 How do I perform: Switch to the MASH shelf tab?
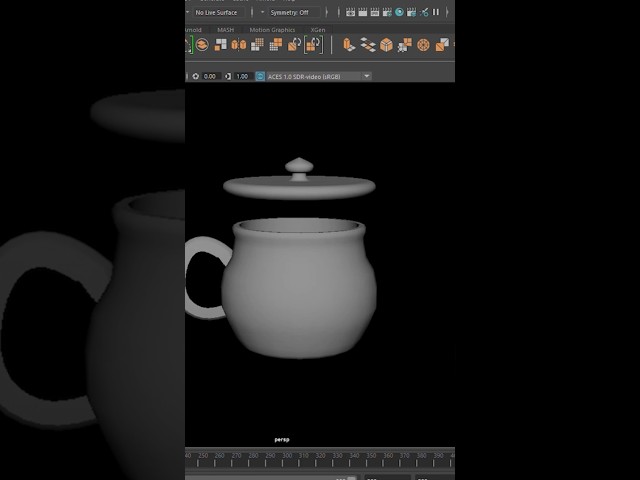click(226, 30)
